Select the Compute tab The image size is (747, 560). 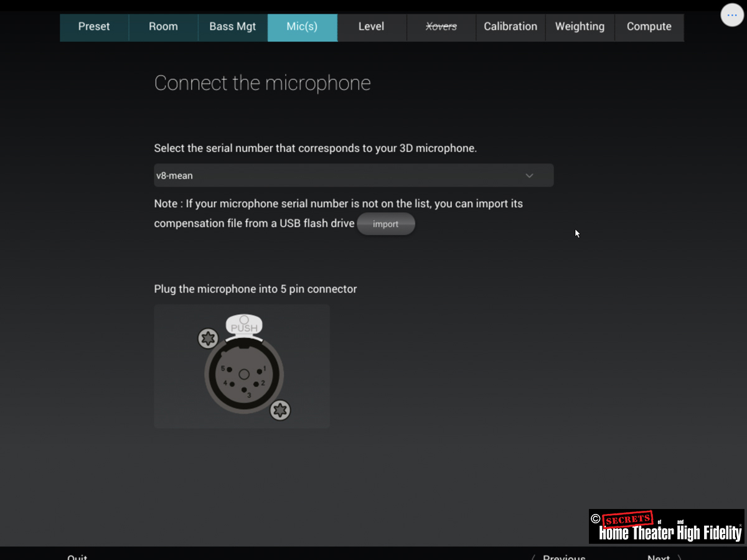point(649,27)
